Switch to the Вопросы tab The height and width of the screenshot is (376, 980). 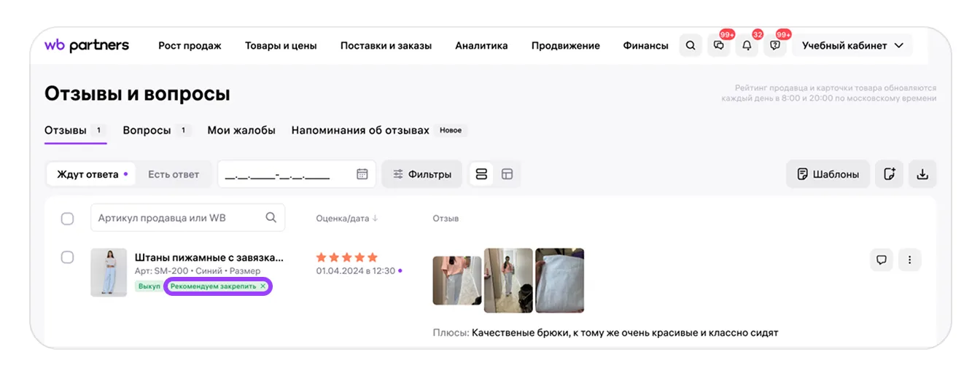click(156, 130)
